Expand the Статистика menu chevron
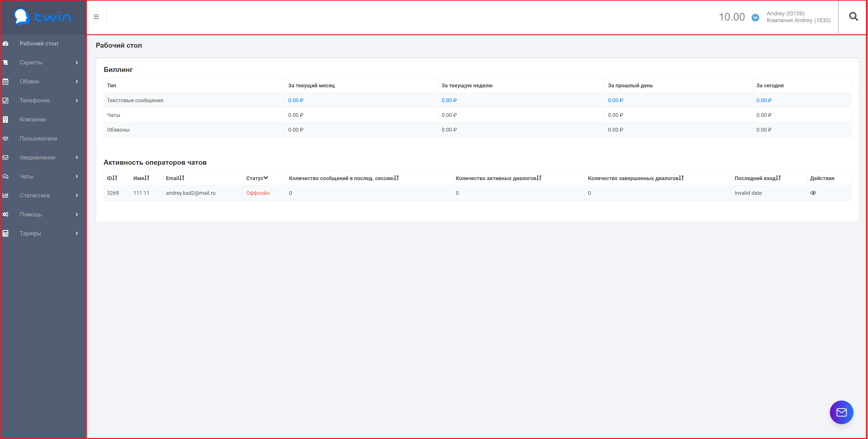868x439 pixels. point(77,196)
